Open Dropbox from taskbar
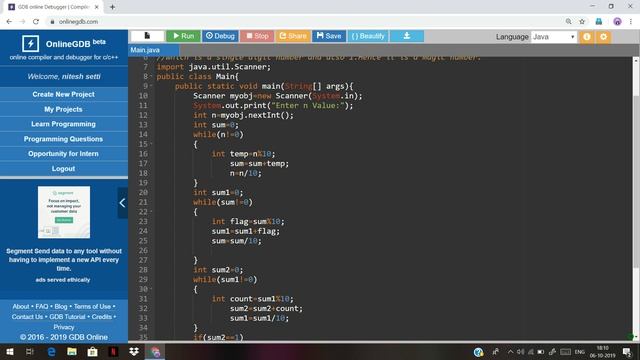This screenshot has height=360, width=640. click(x=134, y=351)
